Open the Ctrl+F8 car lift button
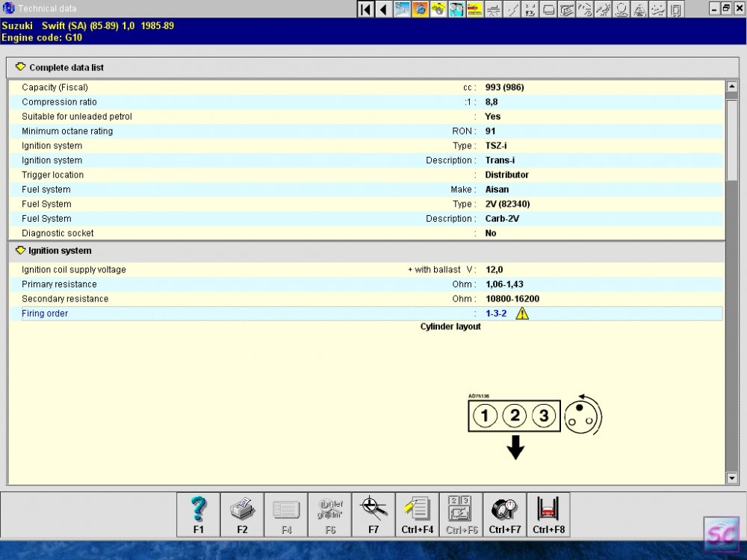 (549, 514)
